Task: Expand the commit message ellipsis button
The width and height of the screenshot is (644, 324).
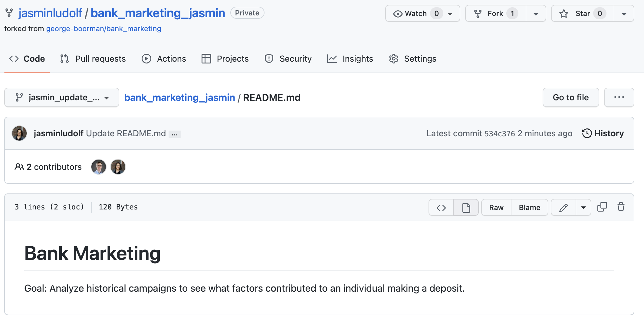Action: pyautogui.click(x=175, y=134)
